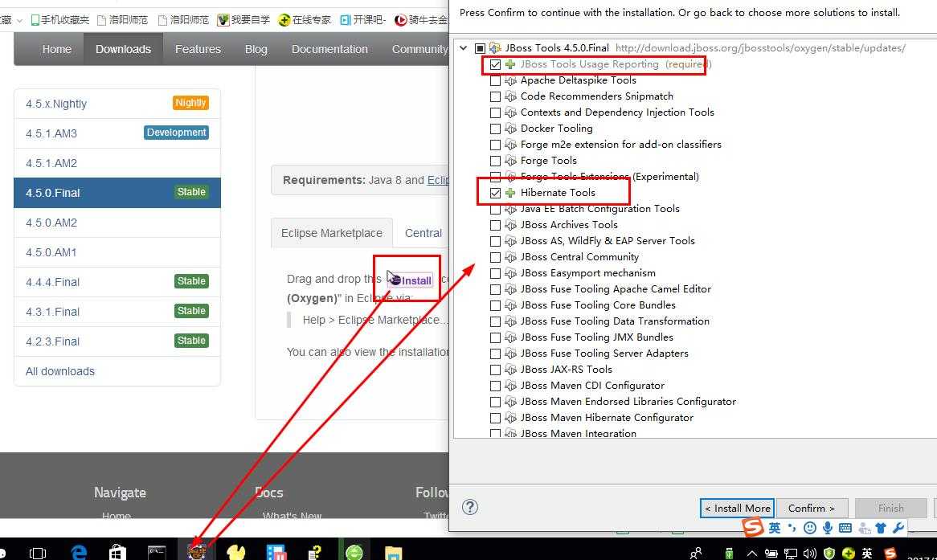Collapse the JBoss Tools 4.5.0.Final tree node

pos(464,48)
